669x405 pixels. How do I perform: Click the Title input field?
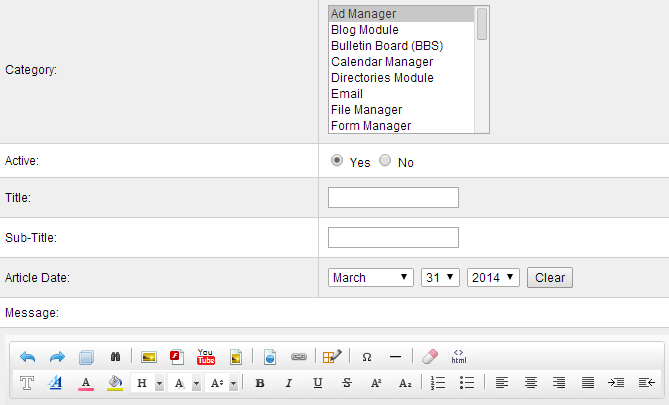[393, 198]
